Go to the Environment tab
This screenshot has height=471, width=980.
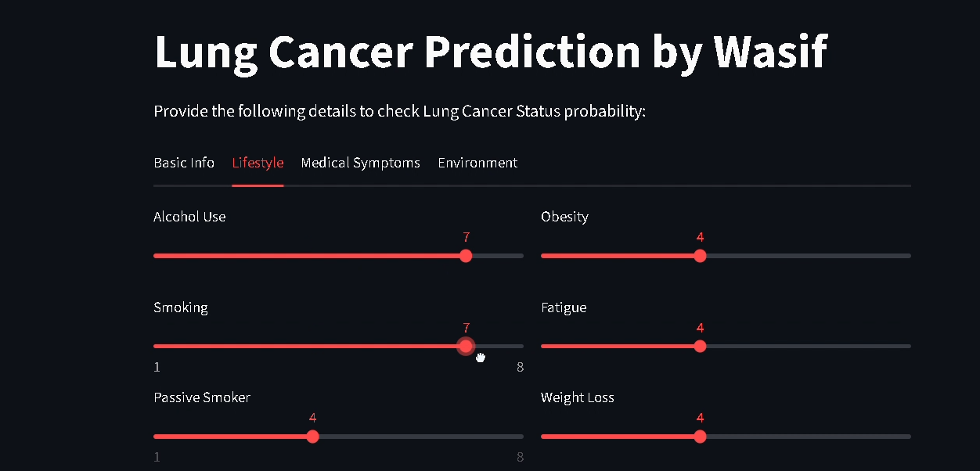click(477, 163)
